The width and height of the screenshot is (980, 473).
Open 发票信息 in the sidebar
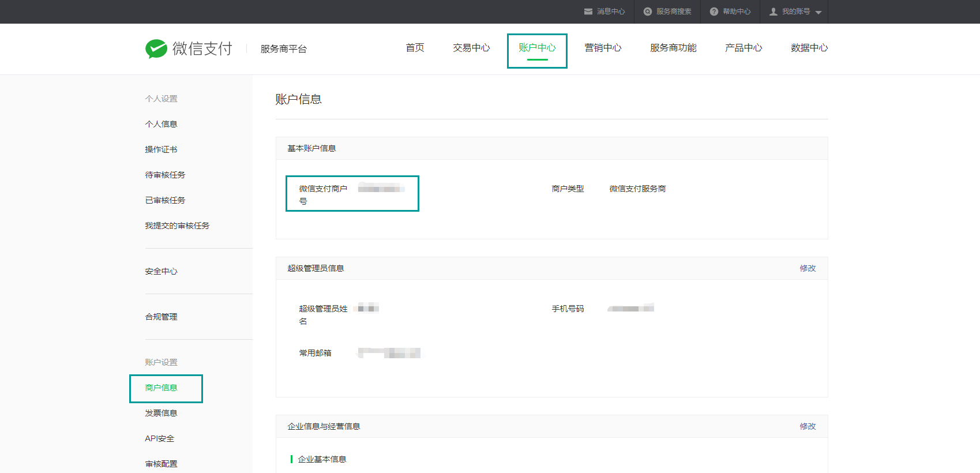pos(161,413)
